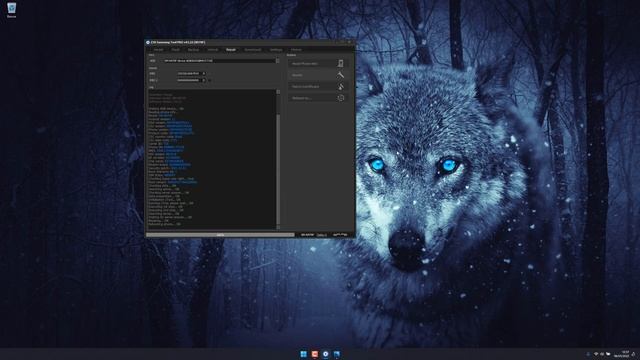The height and width of the screenshot is (360, 640).
Task: Open the notification bell in the tray
Action: click(x=634, y=354)
